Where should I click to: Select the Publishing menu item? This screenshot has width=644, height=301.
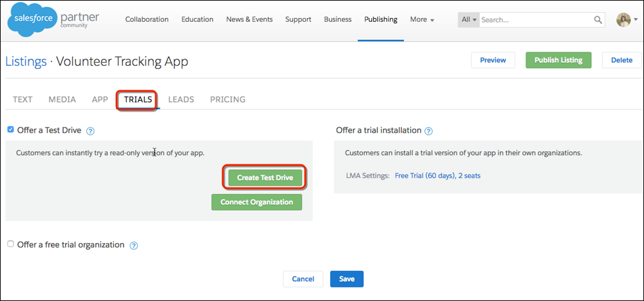coord(381,19)
